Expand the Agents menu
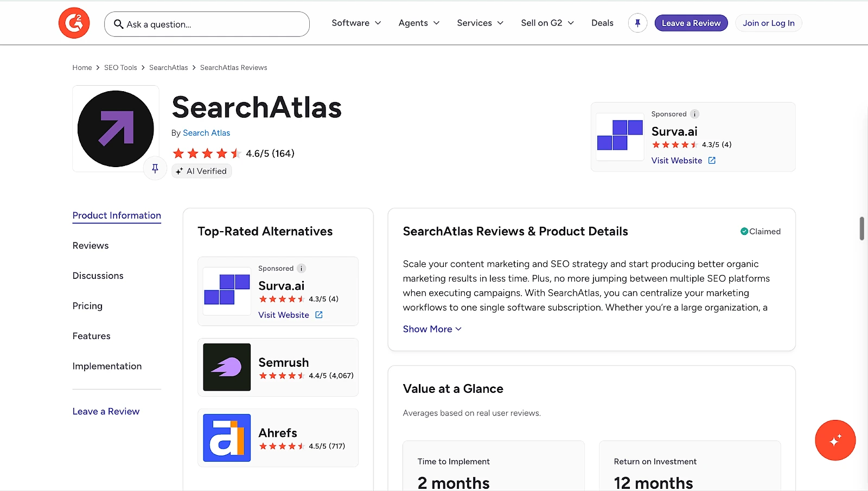 pos(419,23)
